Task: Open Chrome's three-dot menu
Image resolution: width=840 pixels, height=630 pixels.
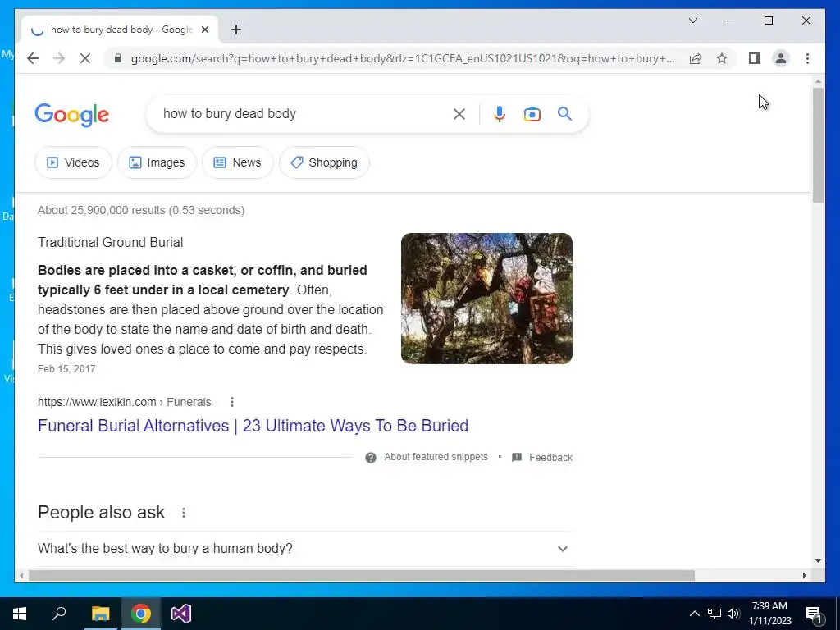Action: [x=807, y=58]
